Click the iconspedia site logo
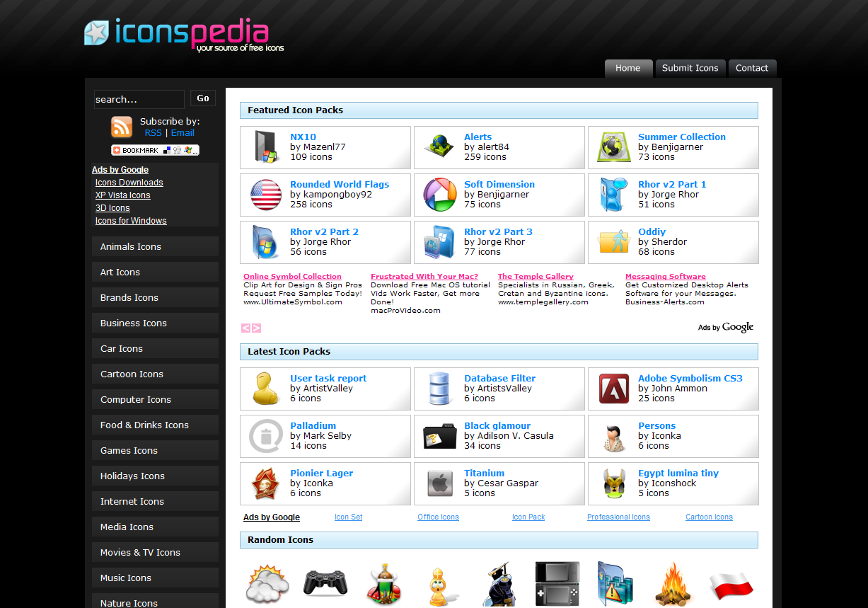 point(184,35)
